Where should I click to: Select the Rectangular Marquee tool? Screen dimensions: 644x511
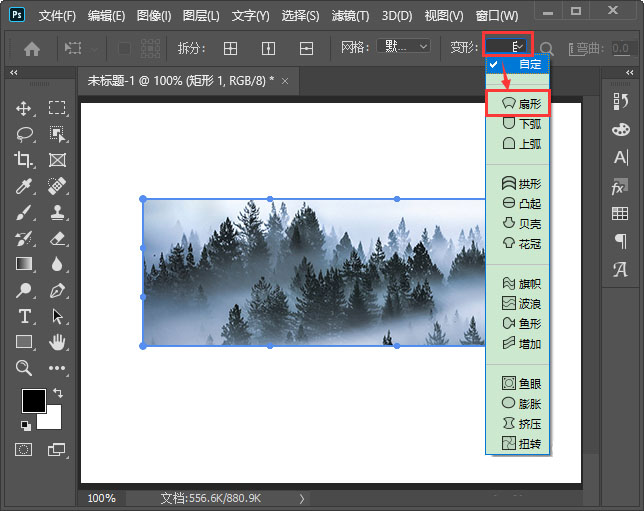[x=57, y=108]
